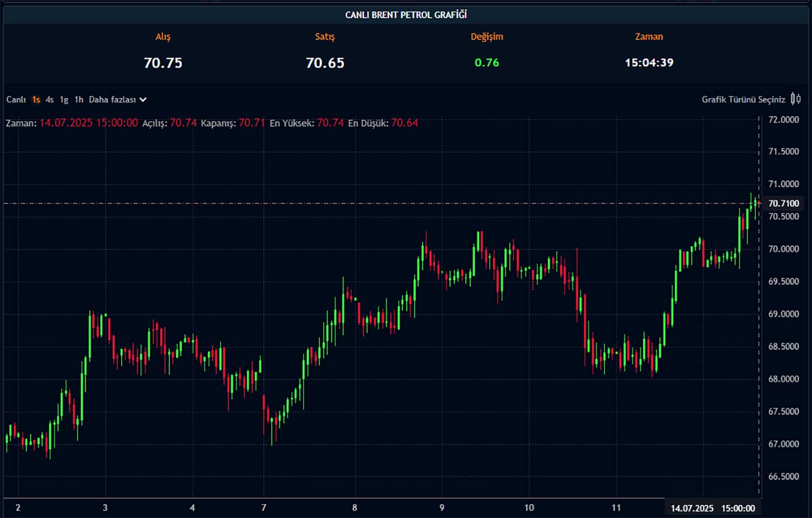Click the Satış column label
This screenshot has width=812, height=518.
tap(325, 37)
